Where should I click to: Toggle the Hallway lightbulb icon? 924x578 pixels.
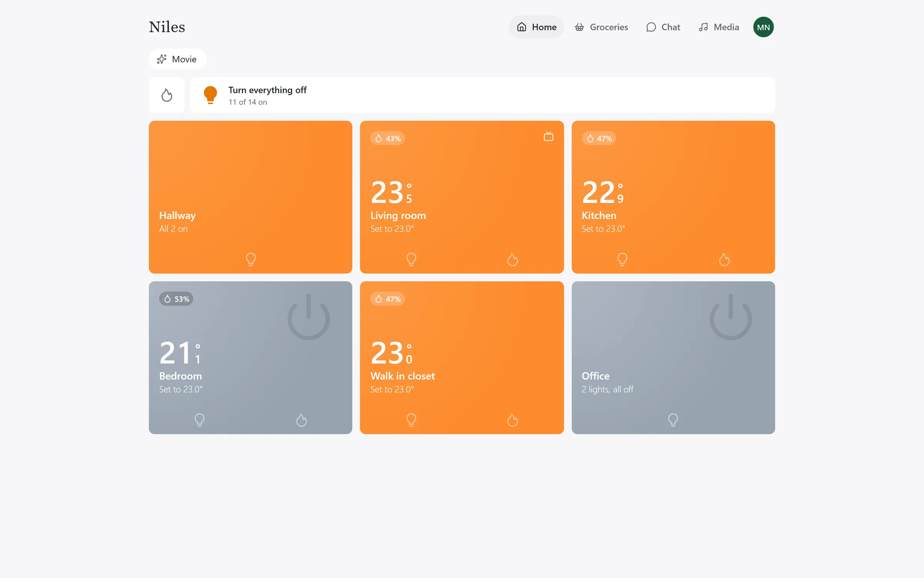point(251,259)
